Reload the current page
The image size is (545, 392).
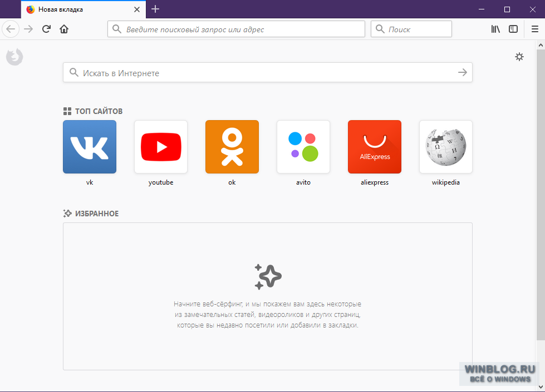pyautogui.click(x=46, y=29)
